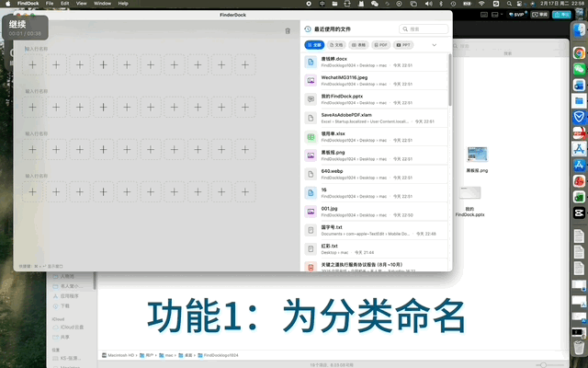Click the 国字号.txt text file icon
This screenshot has height=368, width=588.
point(311,230)
